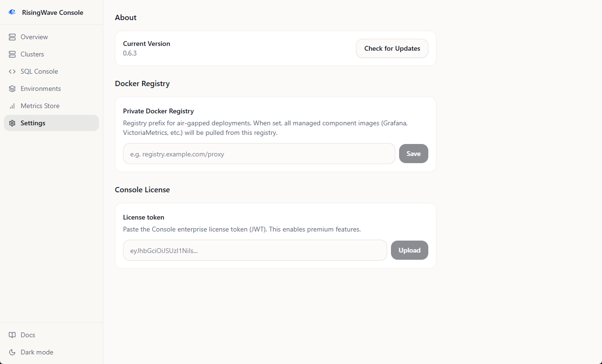Toggle Dark mode
This screenshot has width=602, height=364.
(51, 352)
